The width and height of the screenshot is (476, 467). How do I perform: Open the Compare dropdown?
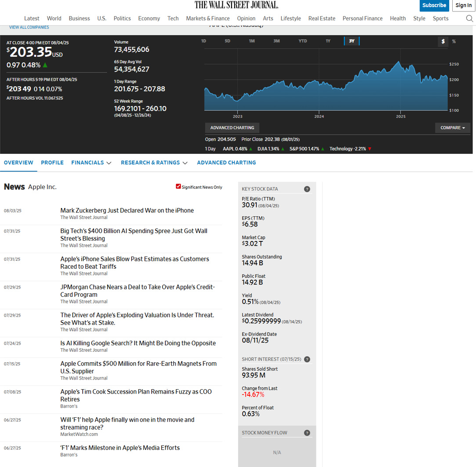tap(453, 128)
